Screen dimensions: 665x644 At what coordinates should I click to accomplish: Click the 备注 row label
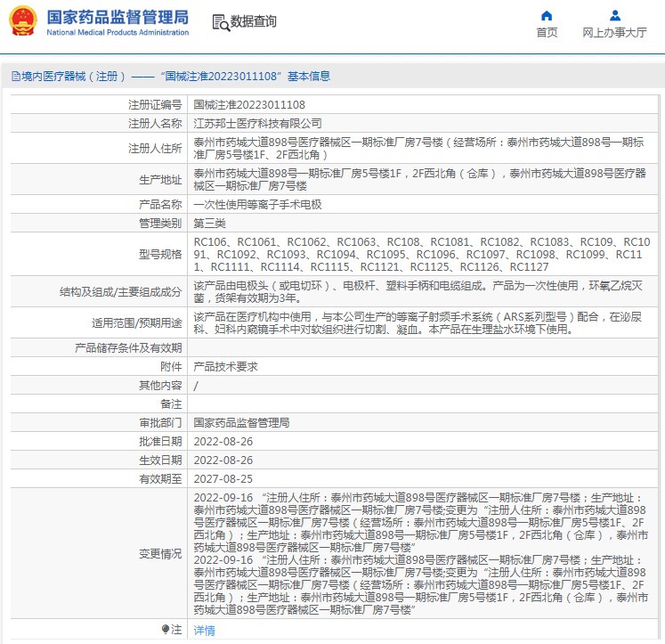171,404
